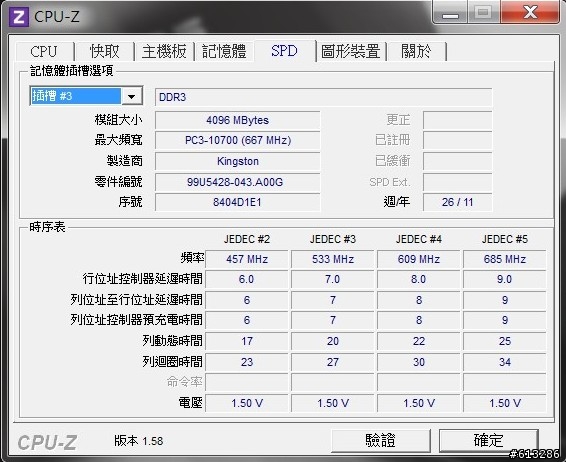Click the empty SPD Ext. field
This screenshot has width=566, height=462.
(457, 182)
